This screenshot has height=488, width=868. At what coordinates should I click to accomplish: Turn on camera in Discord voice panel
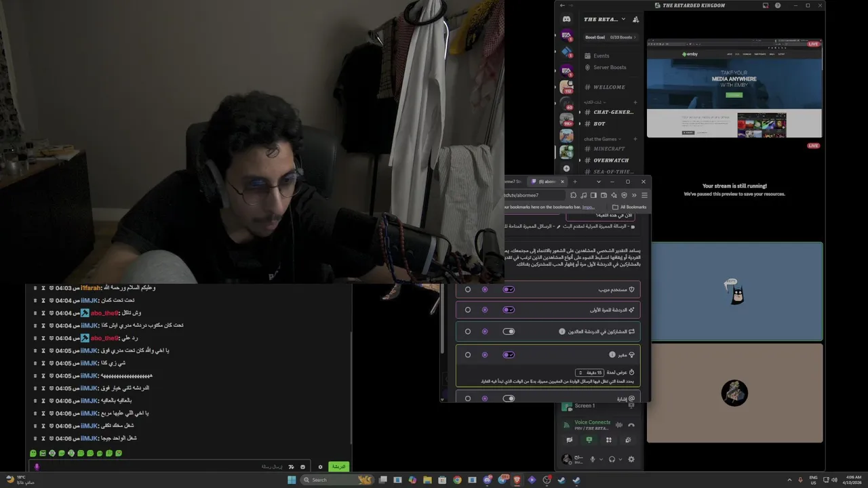tap(569, 440)
